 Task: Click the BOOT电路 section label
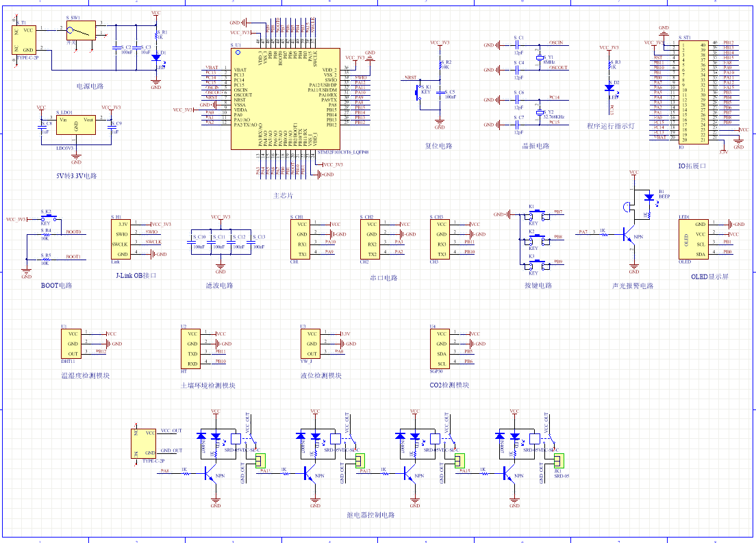[x=56, y=286]
